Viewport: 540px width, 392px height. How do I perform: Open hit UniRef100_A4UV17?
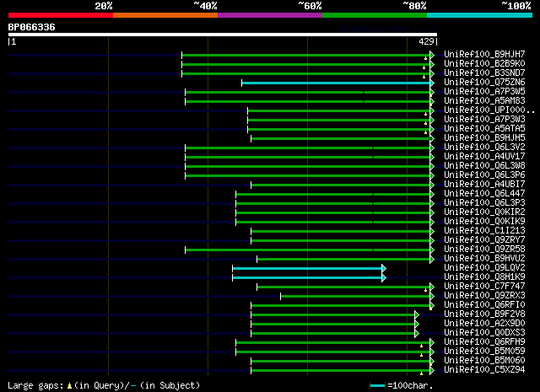coord(484,157)
